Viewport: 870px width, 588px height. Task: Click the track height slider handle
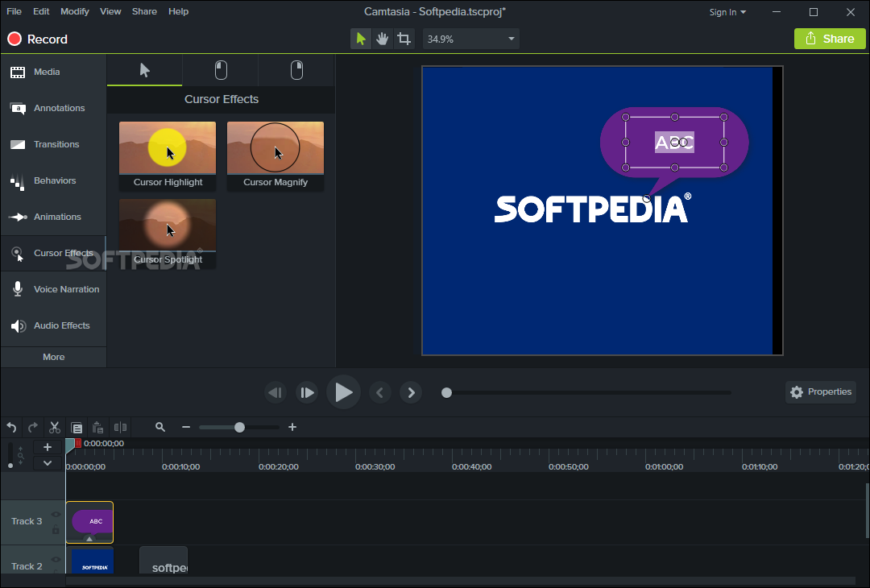coord(10,466)
